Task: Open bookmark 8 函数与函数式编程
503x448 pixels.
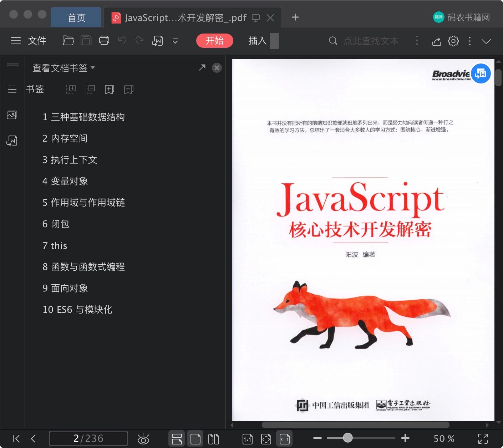Action: [x=83, y=267]
